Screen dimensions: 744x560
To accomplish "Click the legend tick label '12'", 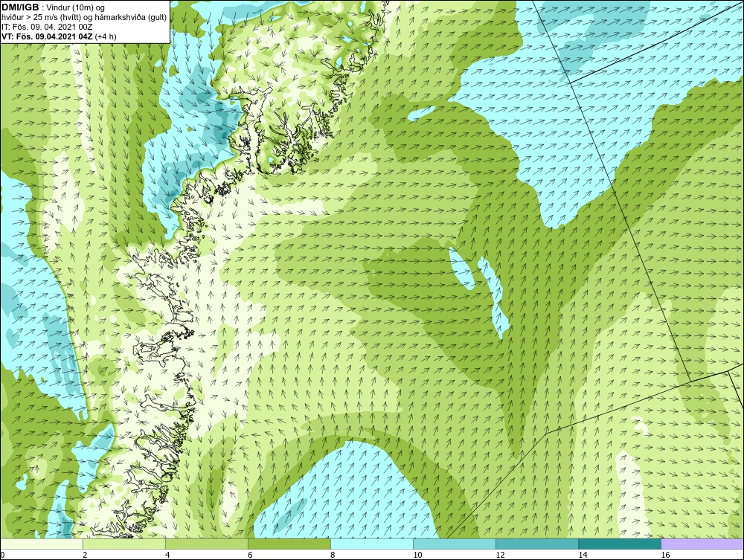I will point(500,555).
